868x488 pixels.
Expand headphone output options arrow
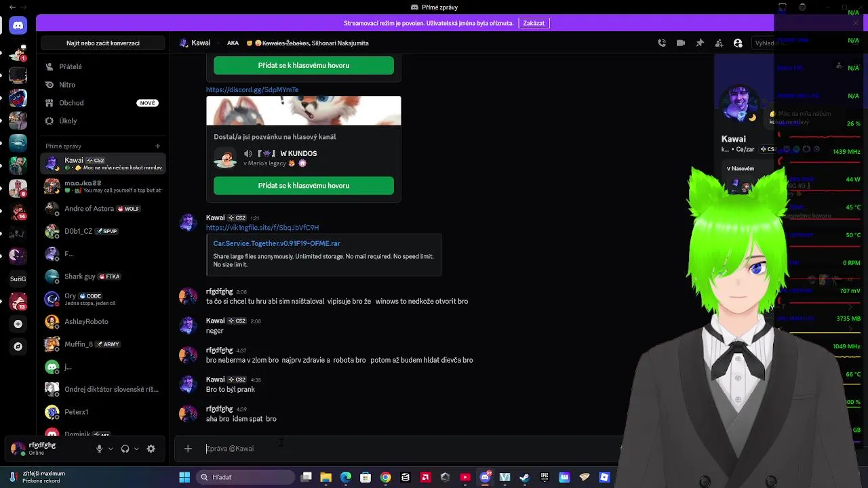136,449
